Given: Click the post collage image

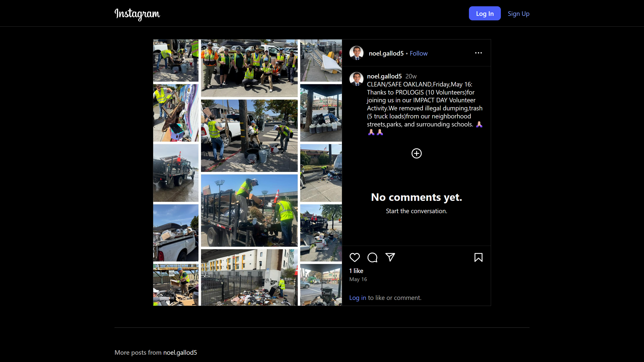Looking at the screenshot, I should [248, 172].
